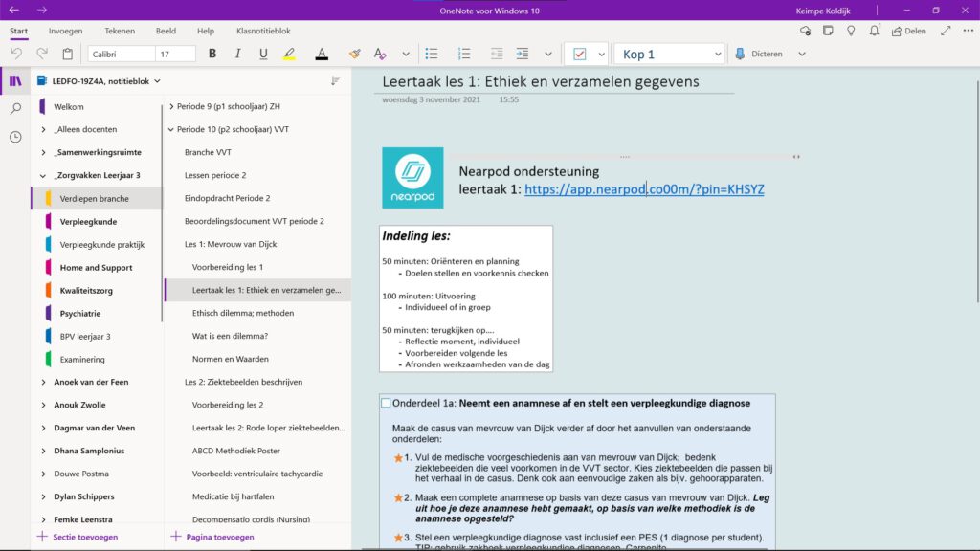Click the underline button

[x=263, y=54]
